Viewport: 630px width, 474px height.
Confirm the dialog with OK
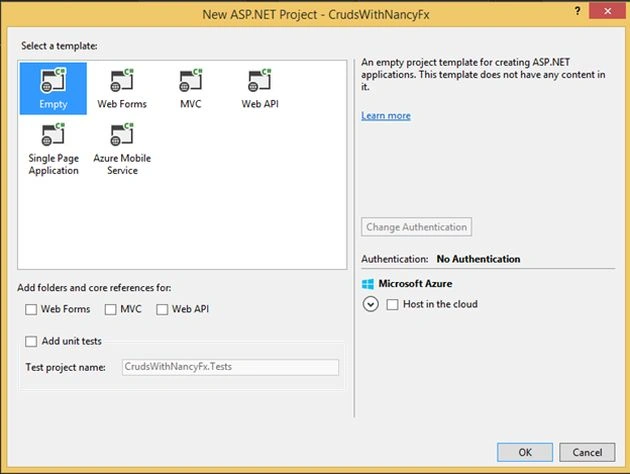pos(525,452)
